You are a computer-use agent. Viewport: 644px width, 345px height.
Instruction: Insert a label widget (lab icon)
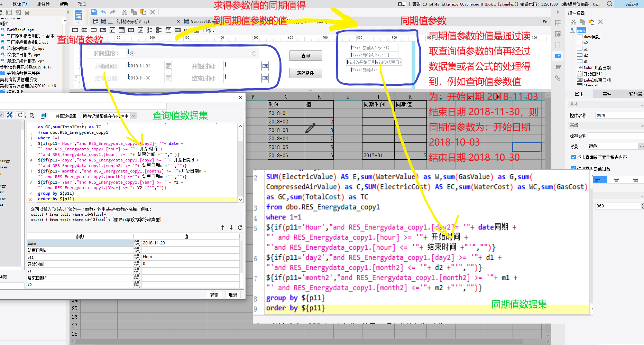click(x=84, y=30)
